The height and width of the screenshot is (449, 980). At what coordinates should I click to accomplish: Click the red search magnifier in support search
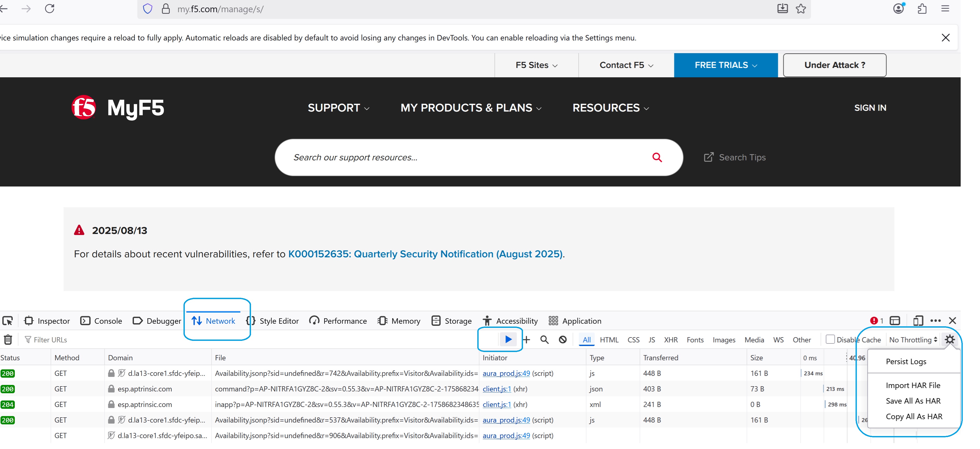(x=657, y=157)
